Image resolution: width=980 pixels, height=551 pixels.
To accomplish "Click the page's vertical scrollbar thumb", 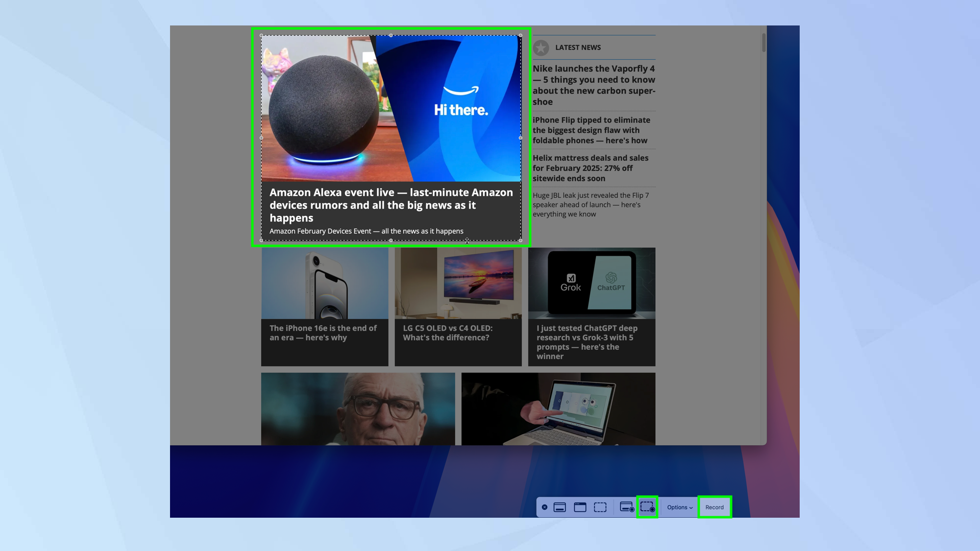I will click(x=763, y=43).
